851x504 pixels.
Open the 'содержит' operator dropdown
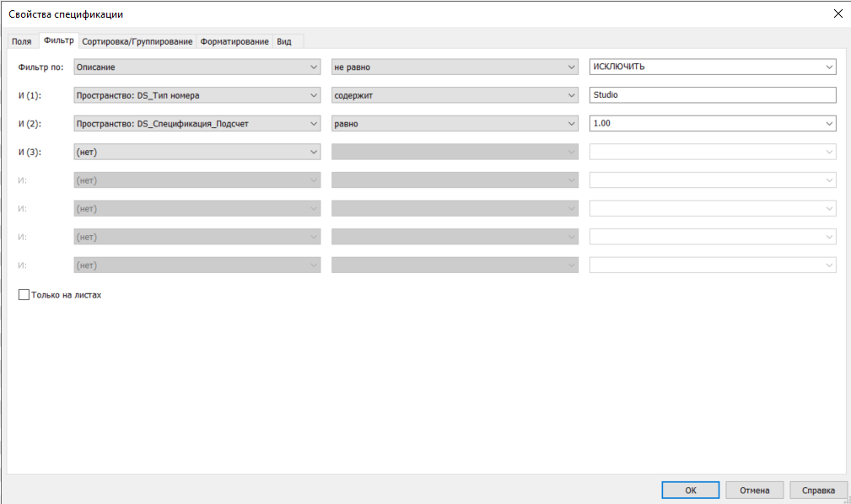pyautogui.click(x=455, y=95)
